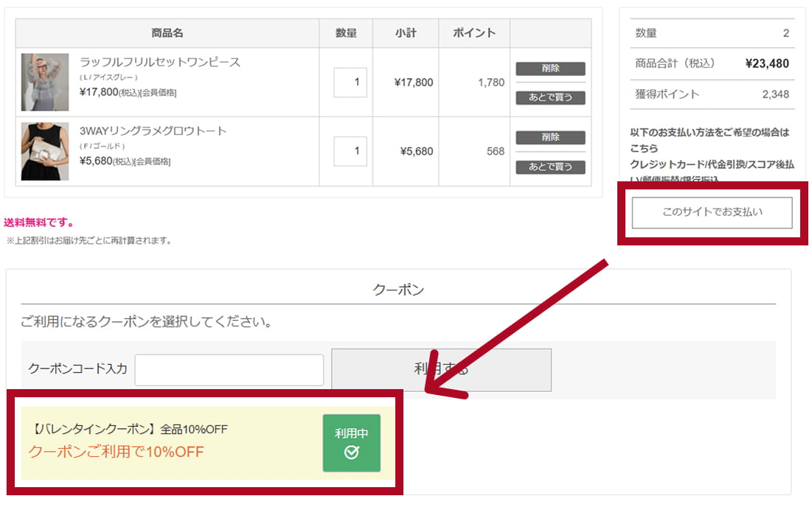Image resolution: width=812 pixels, height=510 pixels.
Task: Click the クーポンコード入力 text field
Action: pos(229,370)
